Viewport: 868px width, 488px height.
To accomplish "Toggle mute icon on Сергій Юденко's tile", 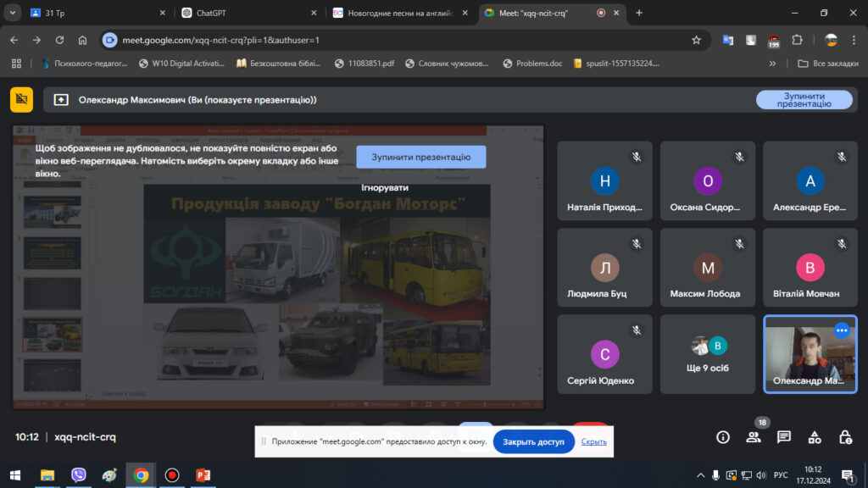I will pos(636,330).
